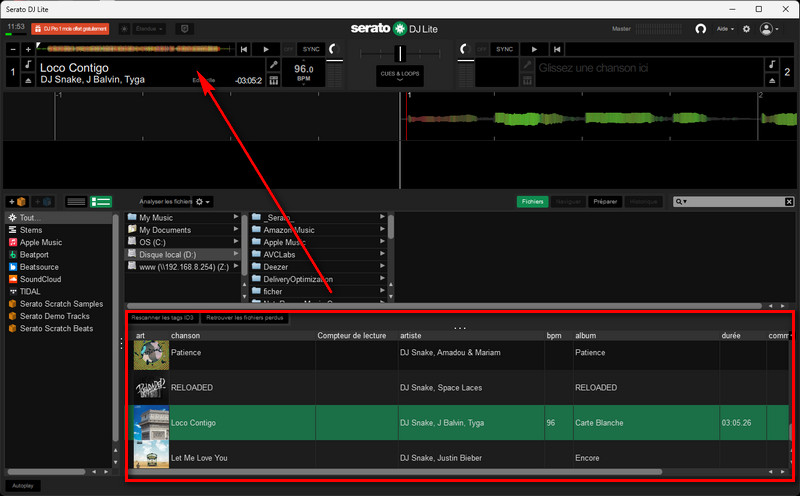
Task: Eject the track from deck 1
Action: coord(28,80)
